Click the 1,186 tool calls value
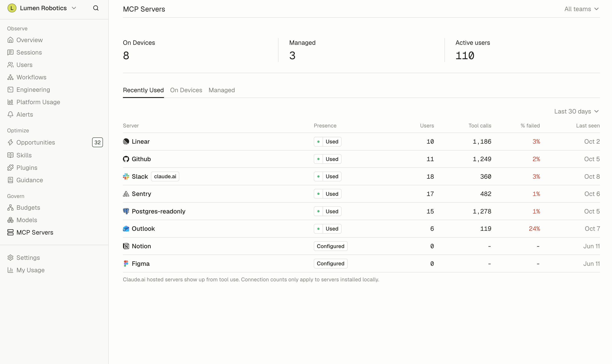The width and height of the screenshot is (612, 364). 482,141
